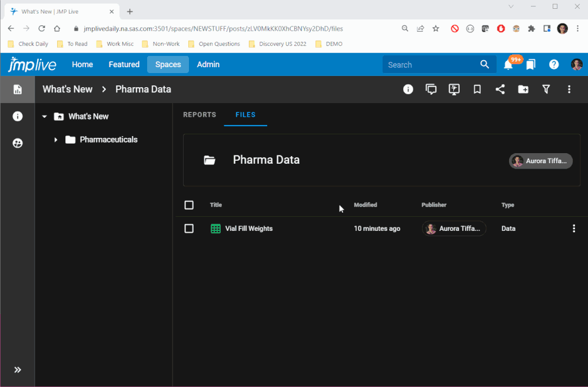Open the notifications bell icon
Screen dimensions: 588x387
(508, 65)
